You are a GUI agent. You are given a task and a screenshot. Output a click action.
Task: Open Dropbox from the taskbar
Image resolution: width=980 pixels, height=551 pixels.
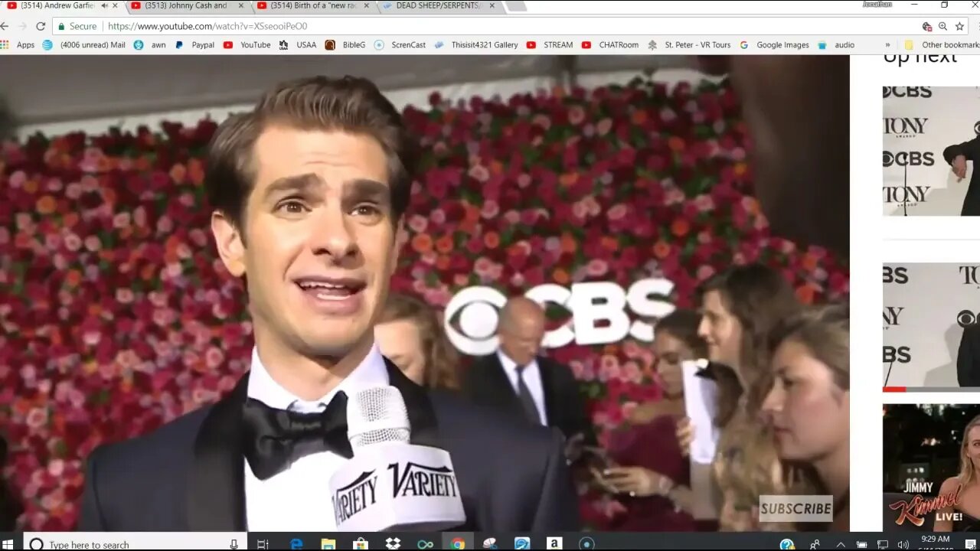click(x=393, y=544)
